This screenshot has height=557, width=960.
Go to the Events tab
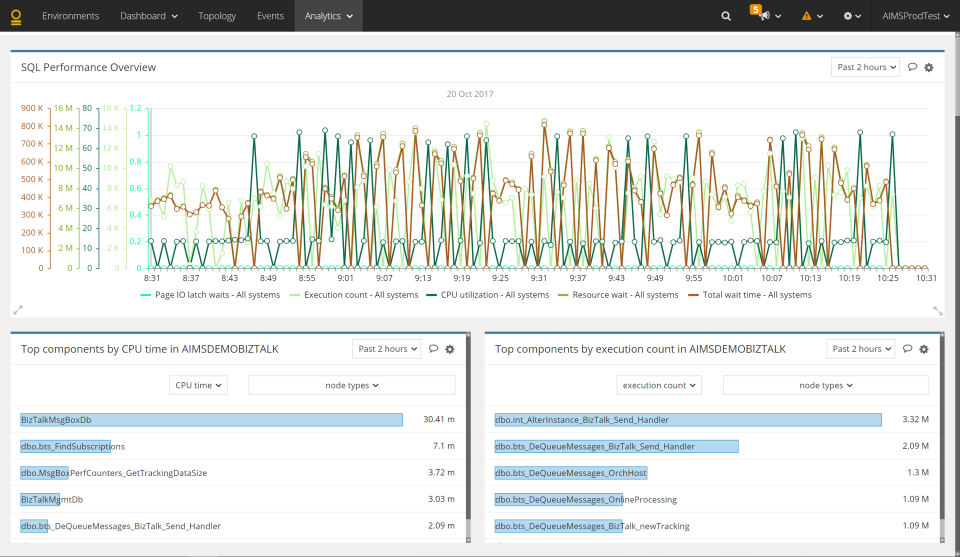270,16
